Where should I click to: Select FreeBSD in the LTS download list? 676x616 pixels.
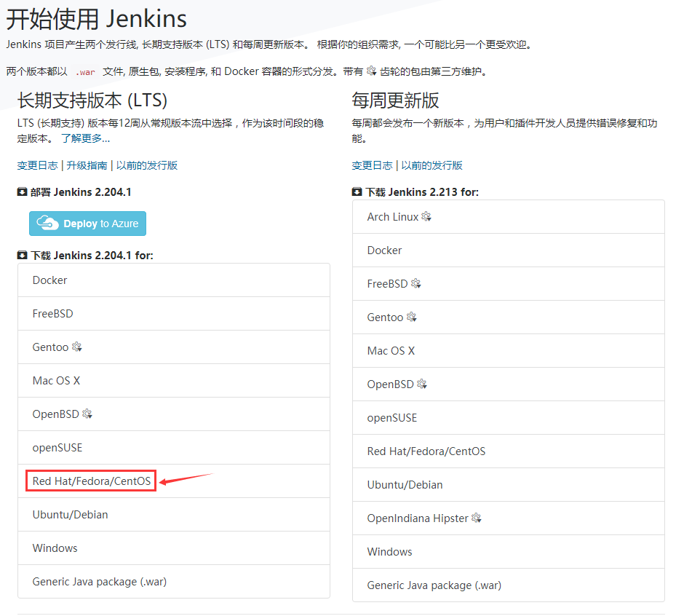tap(174, 314)
